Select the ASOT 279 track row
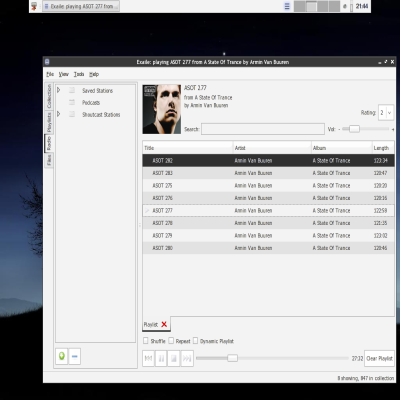400x400 pixels. tap(269, 235)
